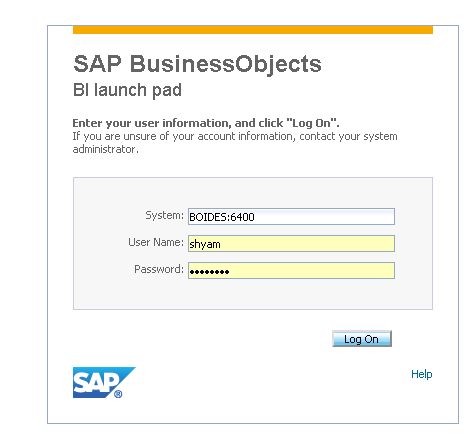The width and height of the screenshot is (470, 437).
Task: Click the SAP BusinessObjects heading
Action: (197, 63)
